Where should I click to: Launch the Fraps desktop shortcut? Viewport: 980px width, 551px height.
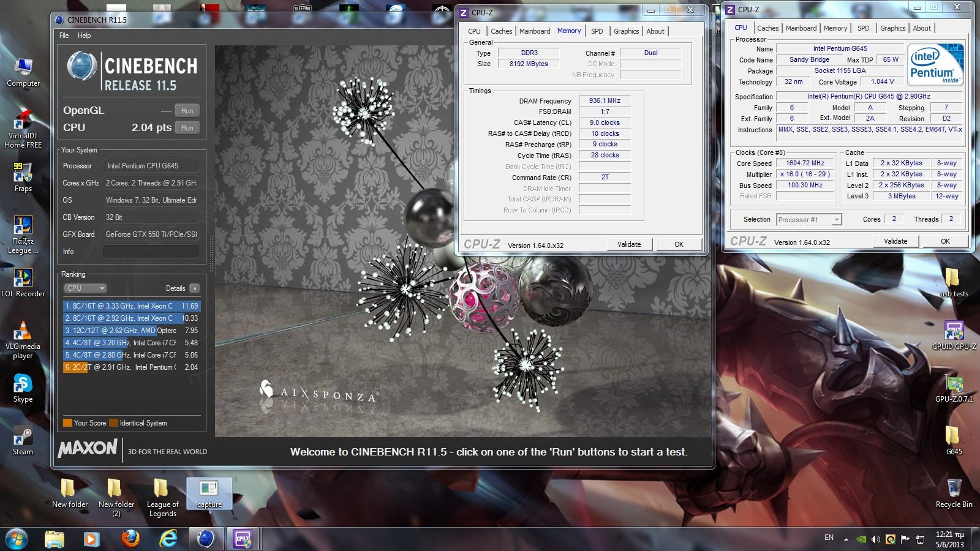(23, 178)
